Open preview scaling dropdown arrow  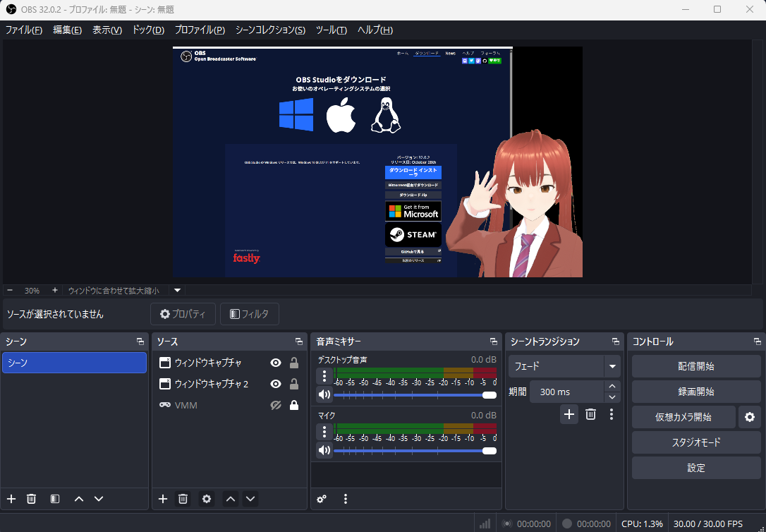(177, 290)
